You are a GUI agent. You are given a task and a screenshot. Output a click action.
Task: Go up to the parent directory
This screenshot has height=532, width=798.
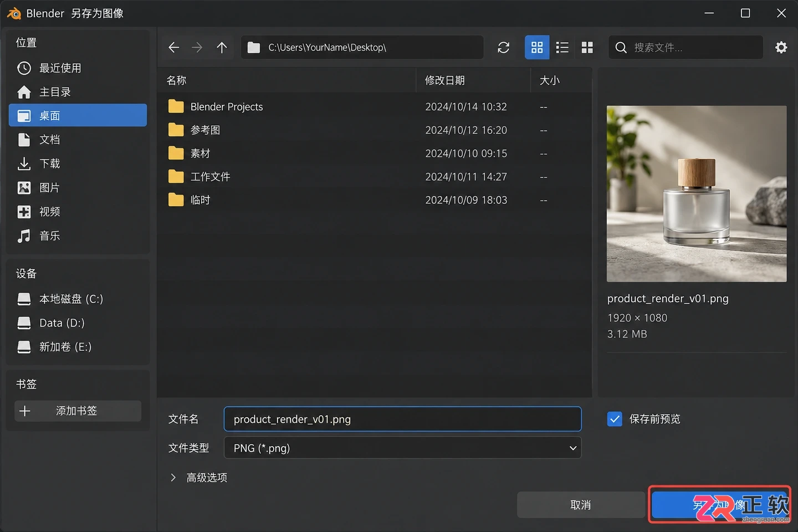pos(222,48)
